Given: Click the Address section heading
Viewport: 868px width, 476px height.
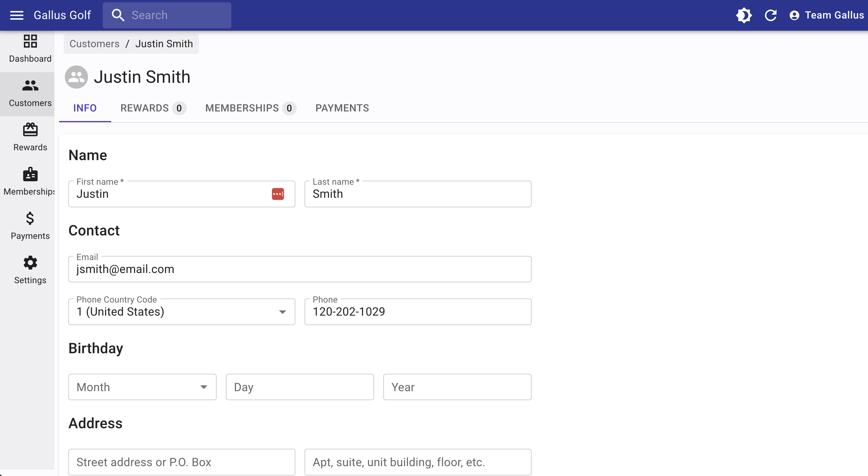Looking at the screenshot, I should 95,423.
